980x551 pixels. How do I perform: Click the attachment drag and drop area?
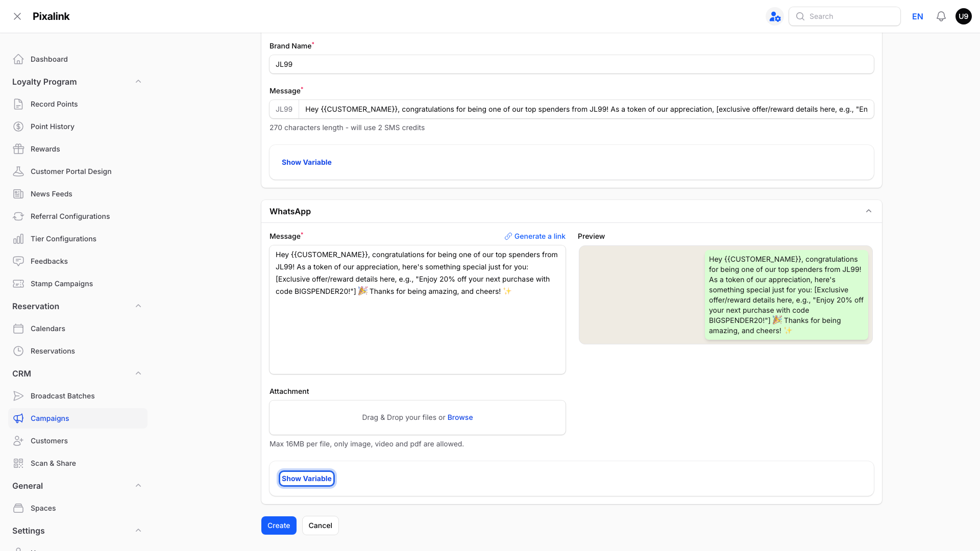point(418,417)
